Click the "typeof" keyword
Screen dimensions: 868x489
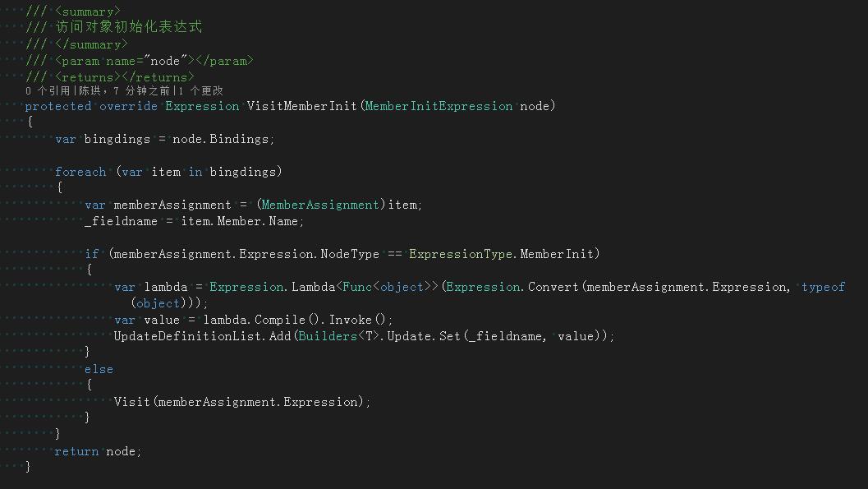[x=823, y=287]
